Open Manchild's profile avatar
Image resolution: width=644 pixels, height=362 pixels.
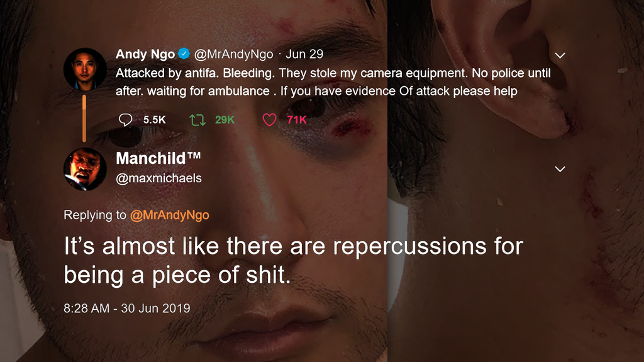85,168
